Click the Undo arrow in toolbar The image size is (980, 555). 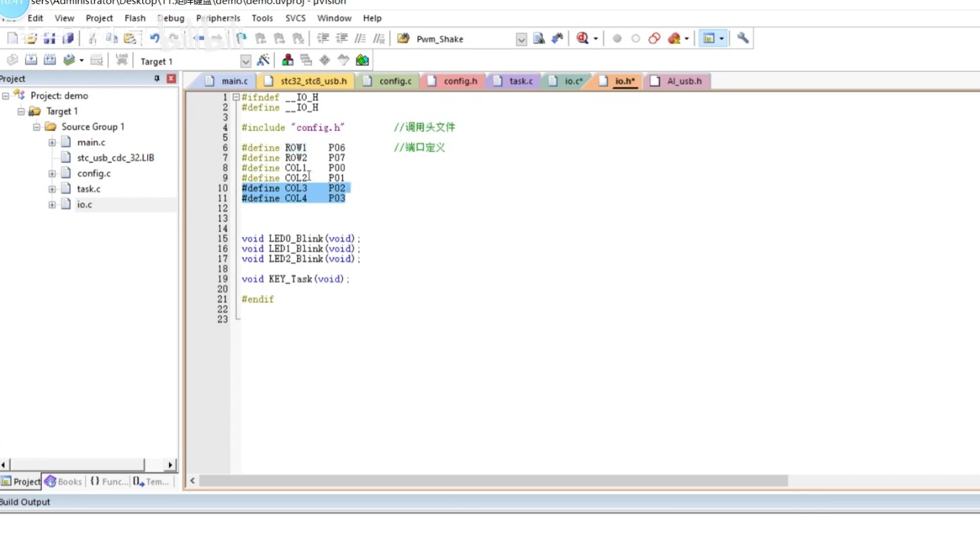pos(154,39)
